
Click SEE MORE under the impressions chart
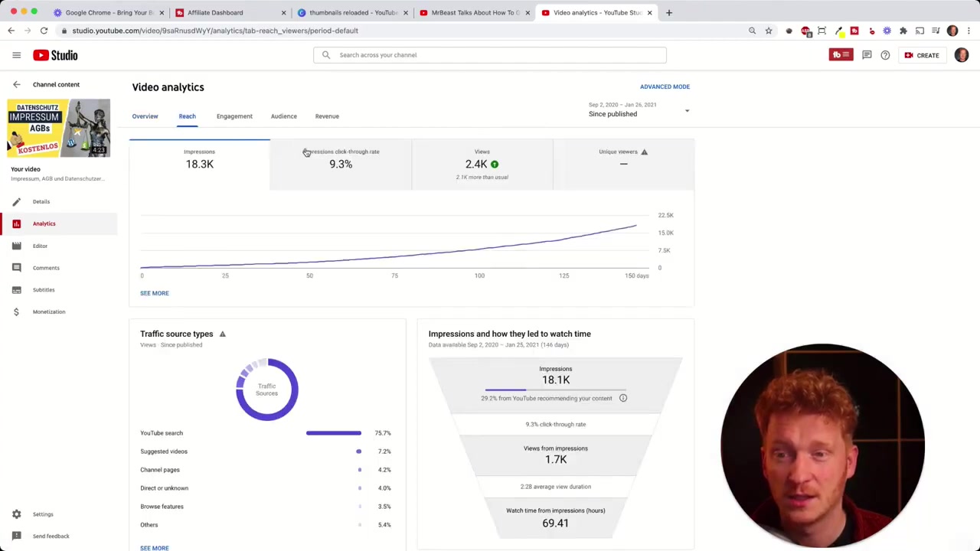point(155,293)
